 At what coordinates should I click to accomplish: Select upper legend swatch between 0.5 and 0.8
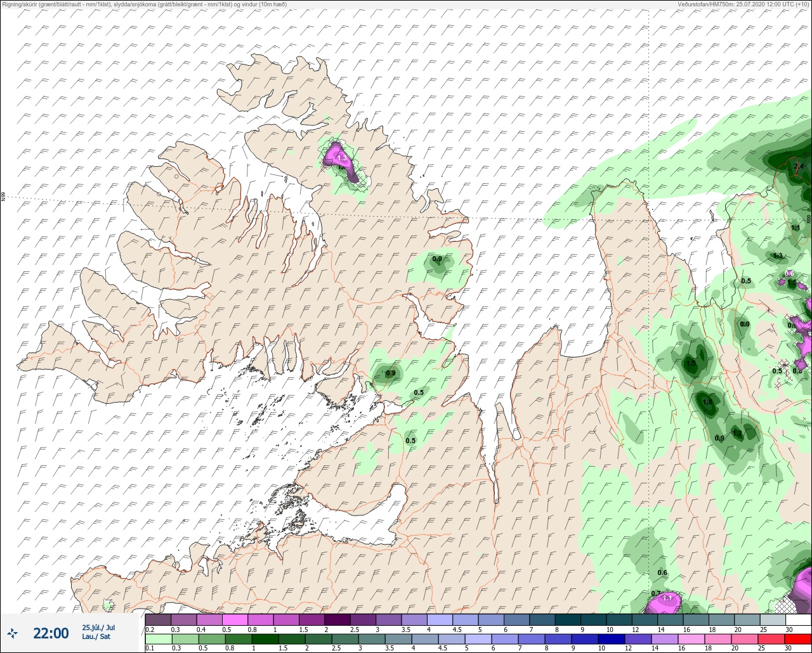point(235,619)
